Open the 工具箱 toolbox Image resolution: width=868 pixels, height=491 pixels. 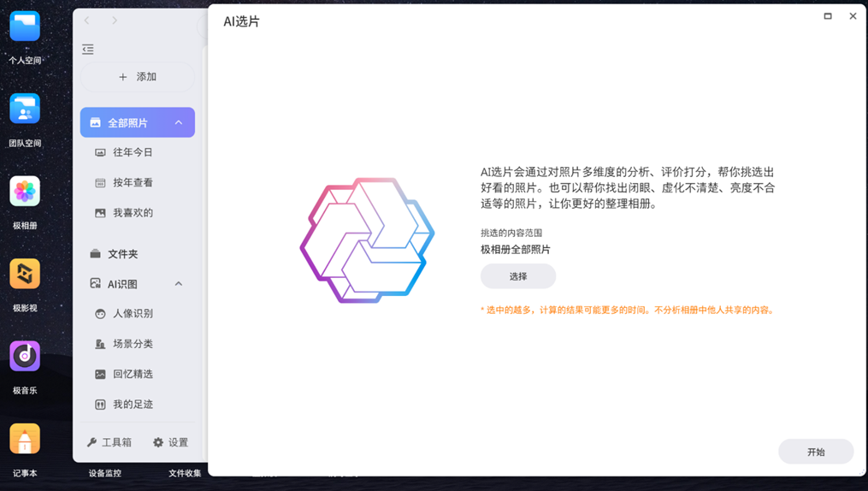109,442
